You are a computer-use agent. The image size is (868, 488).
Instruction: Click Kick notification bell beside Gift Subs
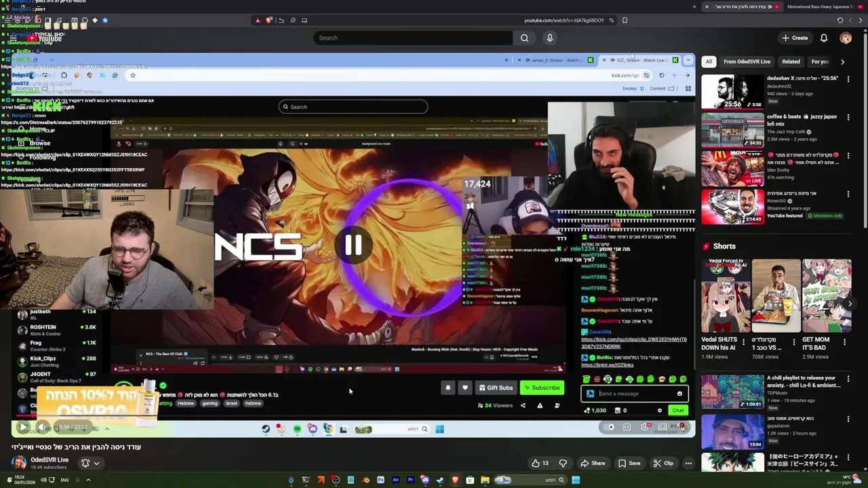448,388
